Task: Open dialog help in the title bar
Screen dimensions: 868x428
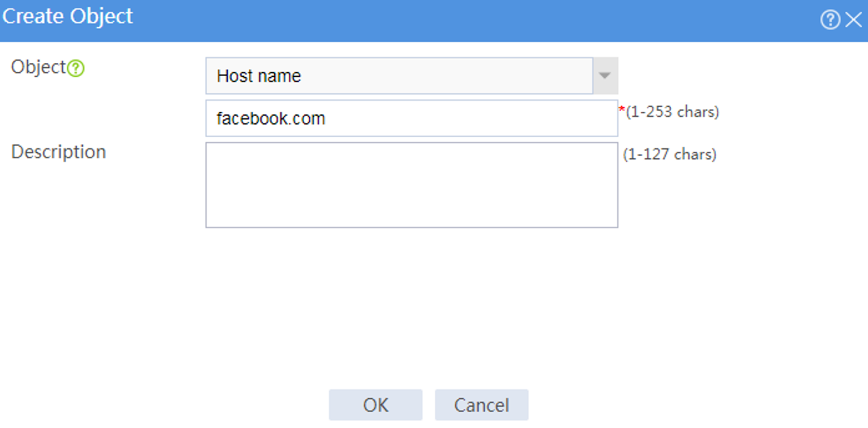Action: pos(830,20)
